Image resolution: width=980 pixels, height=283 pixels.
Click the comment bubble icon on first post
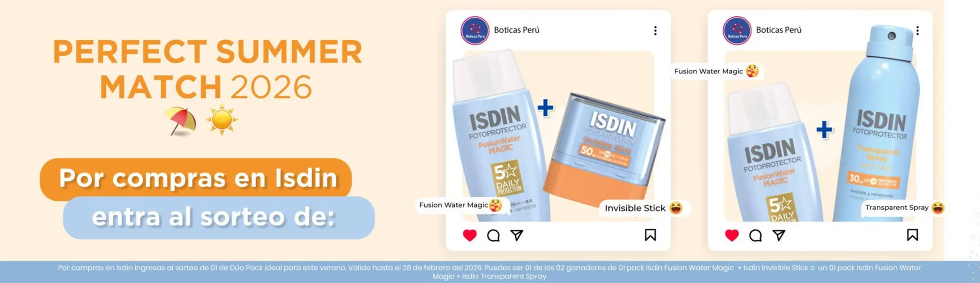pyautogui.click(x=493, y=235)
